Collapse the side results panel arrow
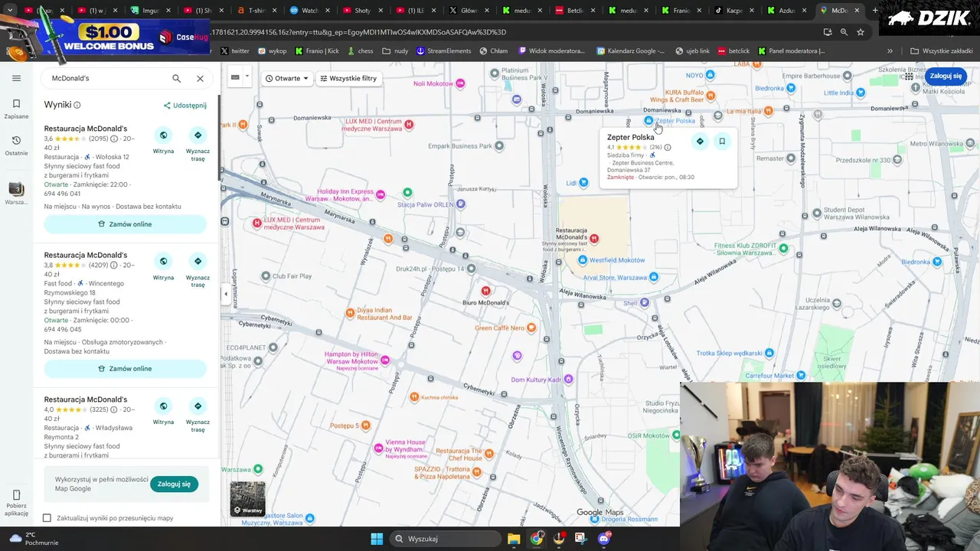This screenshot has width=980, height=551. coord(225,294)
